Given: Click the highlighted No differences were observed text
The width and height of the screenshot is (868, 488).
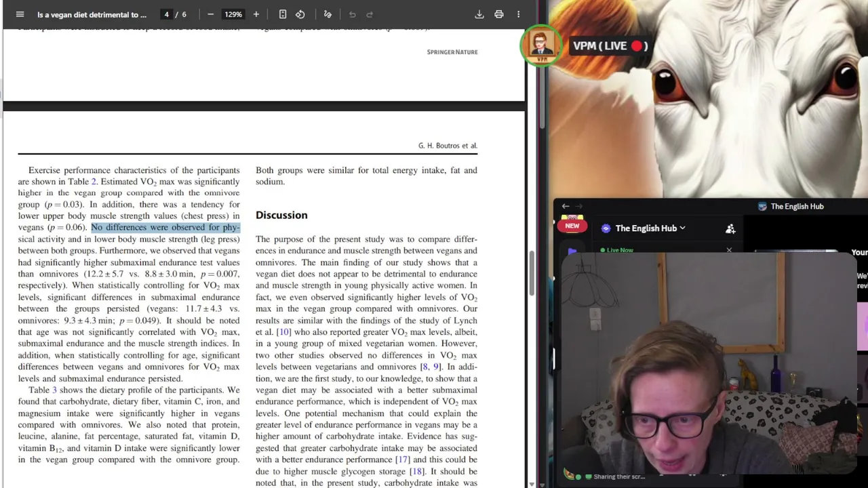Looking at the screenshot, I should 165,228.
